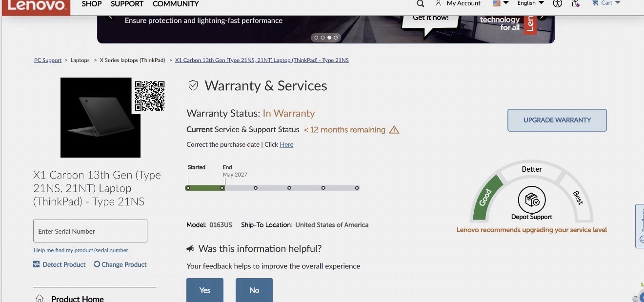Select the second banner carousel dot
The width and height of the screenshot is (644, 302).
click(x=322, y=38)
